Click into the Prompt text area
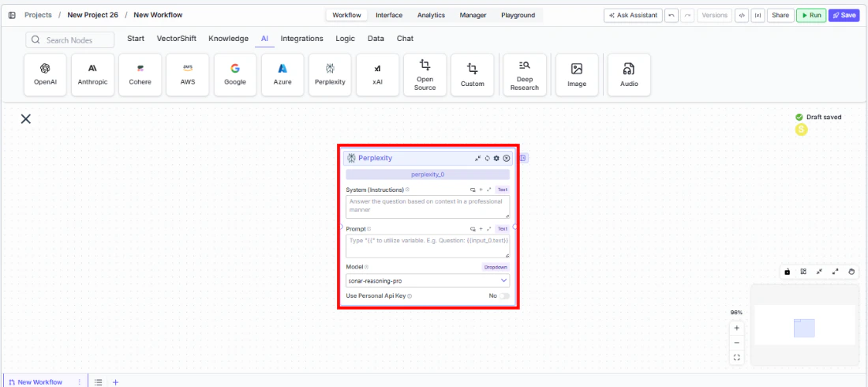Image resolution: width=868 pixels, height=387 pixels. (428, 246)
